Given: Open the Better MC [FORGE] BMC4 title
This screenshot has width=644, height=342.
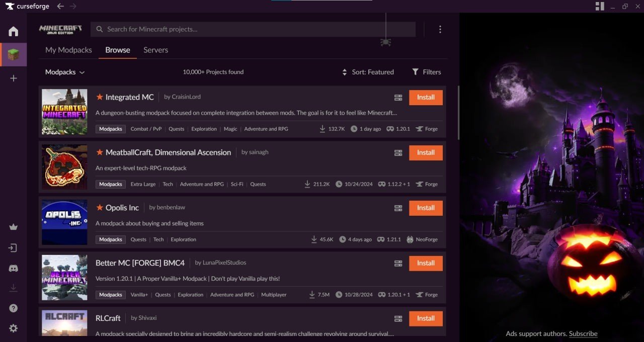Looking at the screenshot, I should [x=140, y=263].
